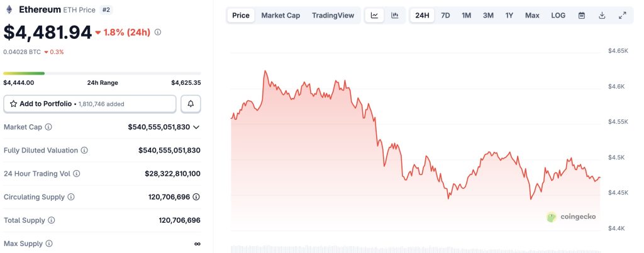Click info icon beside 24 Hour Trading Vol
Viewport: 644px width, 253px height.
[77, 174]
